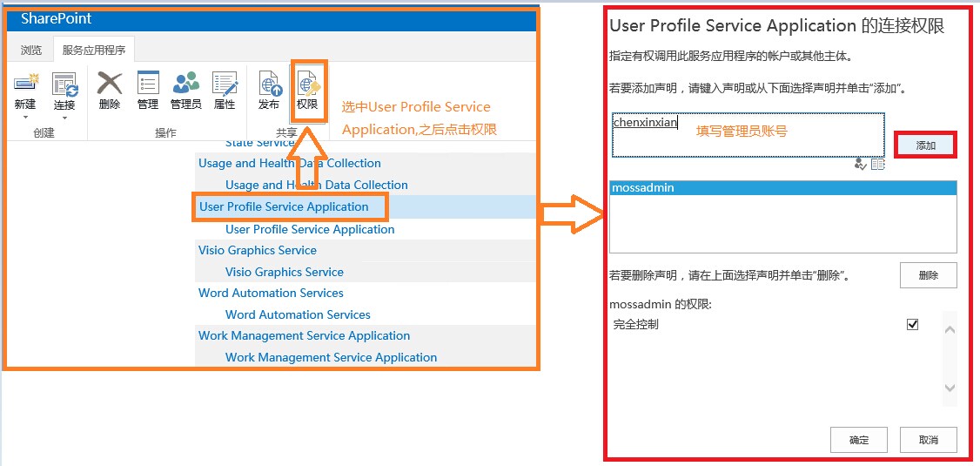The height and width of the screenshot is (466, 980).
Task: Click the 新建 (New) ribbon icon
Action: 25,84
